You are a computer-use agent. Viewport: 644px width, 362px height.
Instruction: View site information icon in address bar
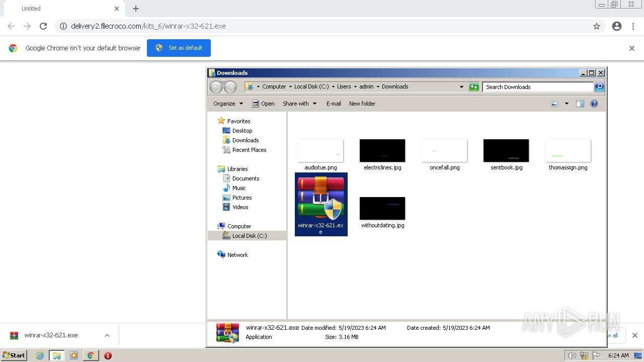(x=63, y=26)
